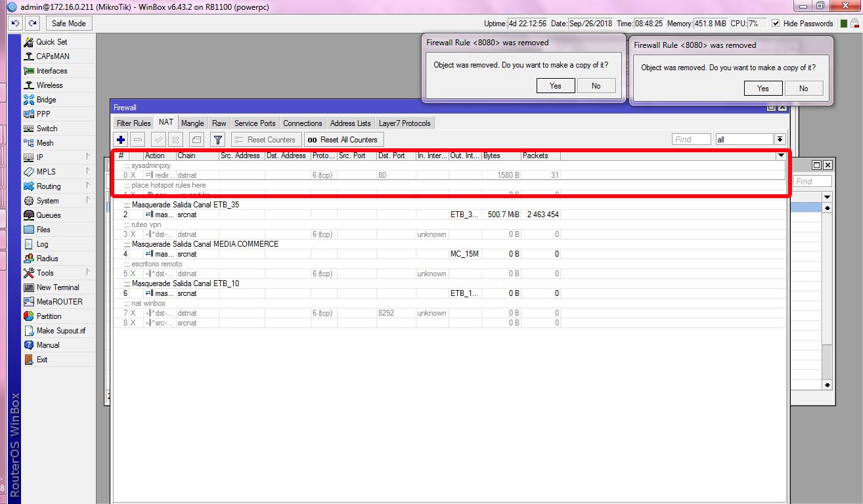
Task: Click the Reset Counters button
Action: [x=266, y=140]
